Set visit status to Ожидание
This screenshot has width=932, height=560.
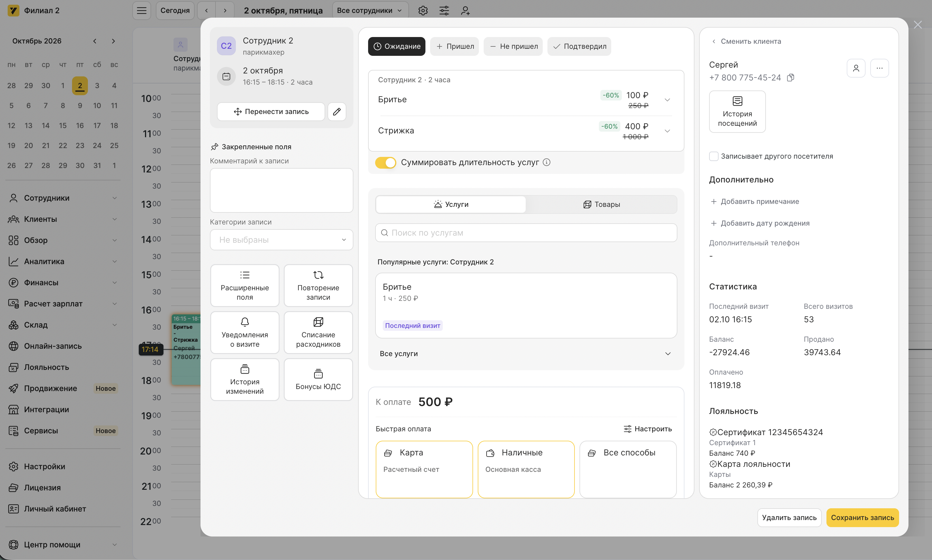pyautogui.click(x=396, y=46)
